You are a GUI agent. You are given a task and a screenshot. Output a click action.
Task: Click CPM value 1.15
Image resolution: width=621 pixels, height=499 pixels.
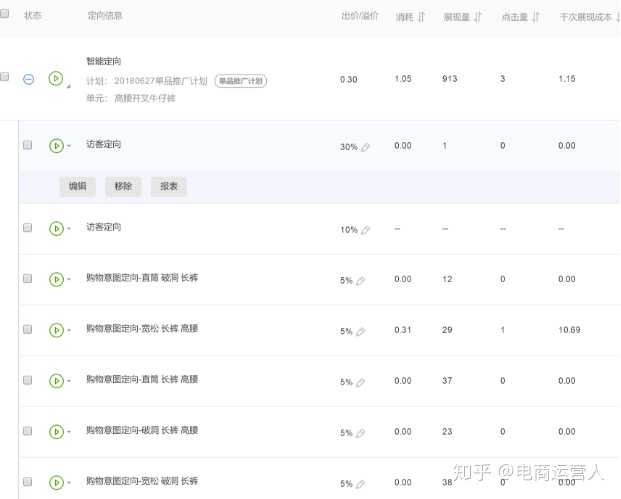coord(567,79)
